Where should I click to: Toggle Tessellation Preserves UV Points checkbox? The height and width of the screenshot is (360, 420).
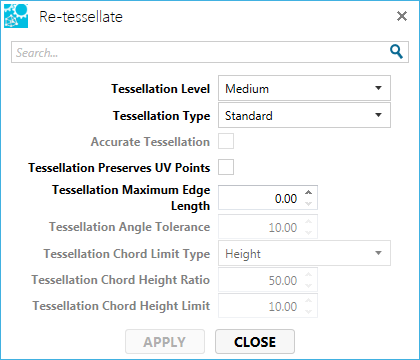pos(226,167)
